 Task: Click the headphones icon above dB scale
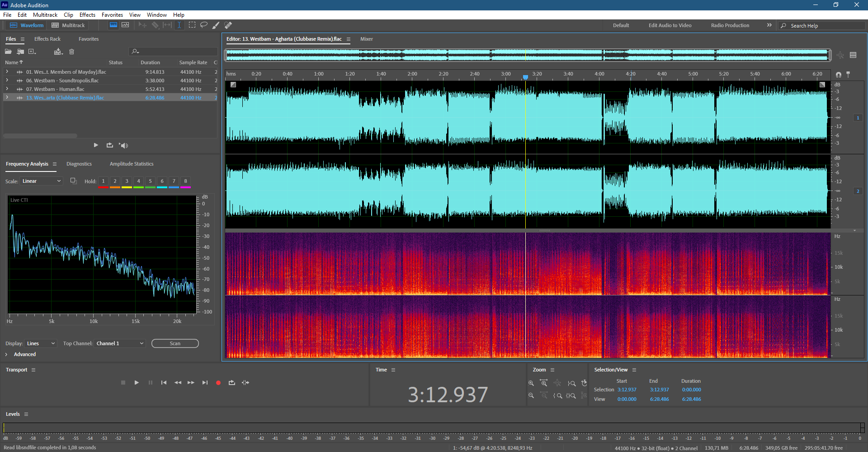coord(839,75)
